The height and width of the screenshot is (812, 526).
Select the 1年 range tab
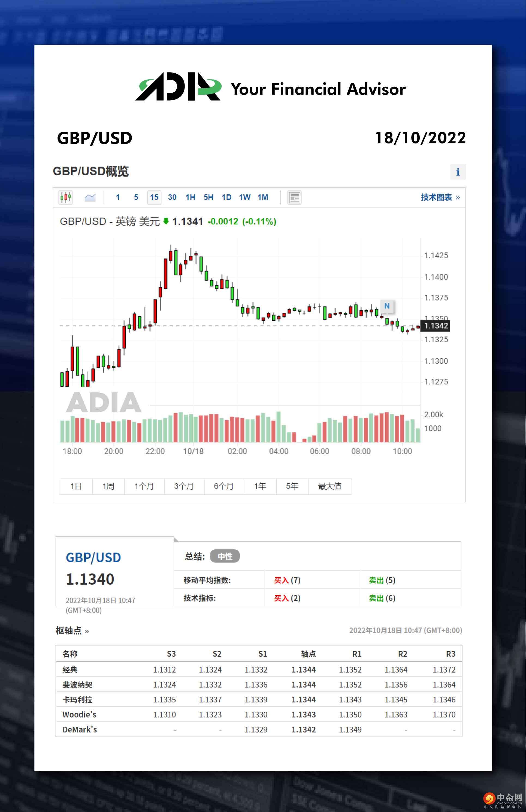[260, 486]
